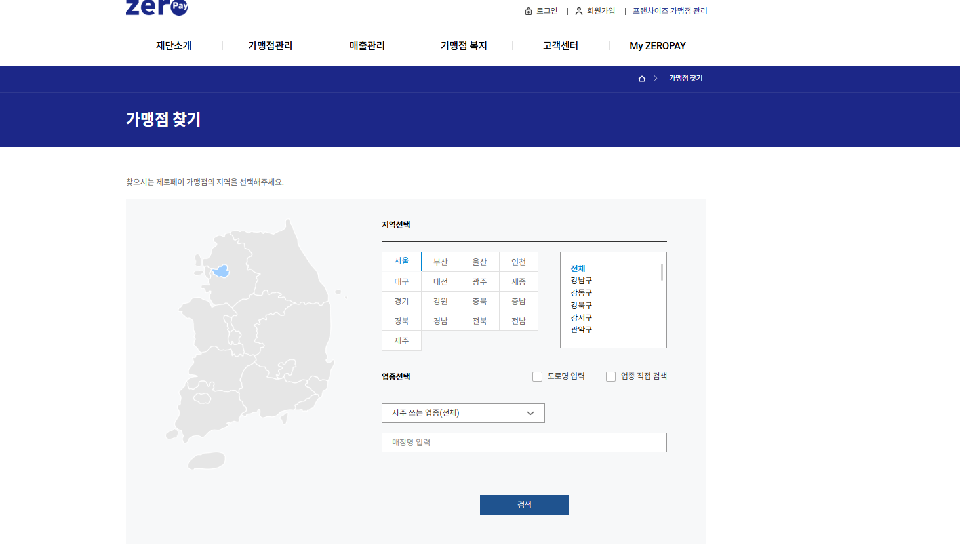Open the My ZEROPAY menu
Screen dimensions: 960x560
click(x=658, y=46)
